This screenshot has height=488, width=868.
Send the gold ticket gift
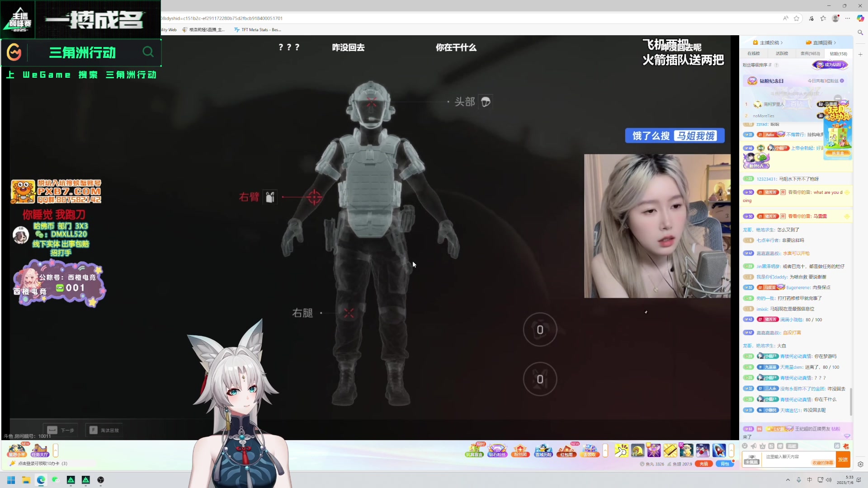670,450
